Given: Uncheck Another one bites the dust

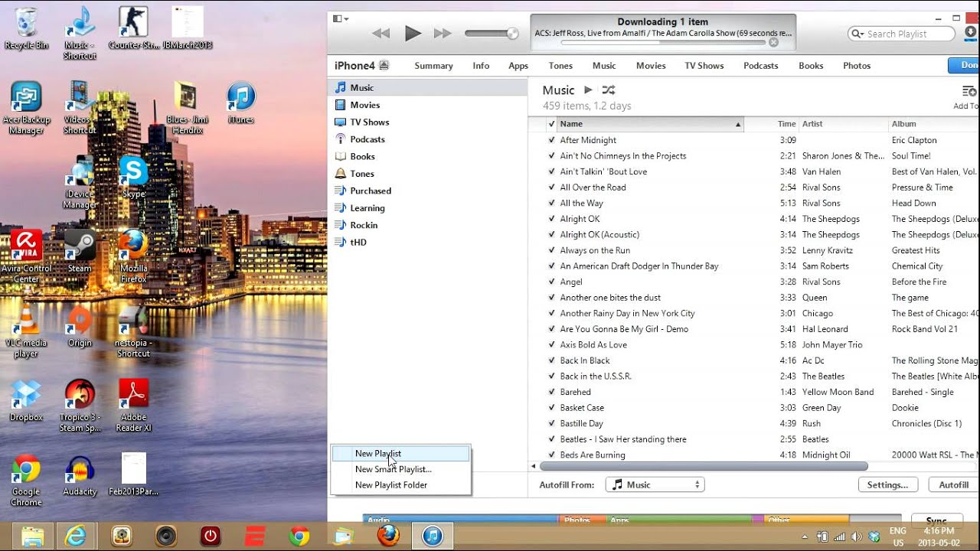Looking at the screenshot, I should point(551,298).
